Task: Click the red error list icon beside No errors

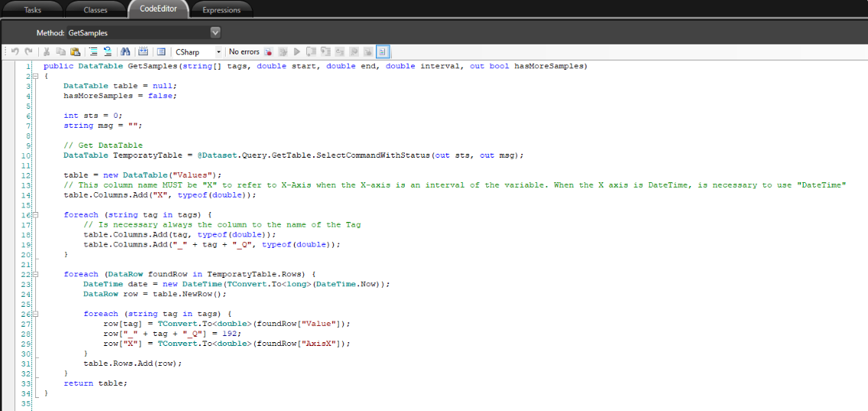Action: [269, 52]
